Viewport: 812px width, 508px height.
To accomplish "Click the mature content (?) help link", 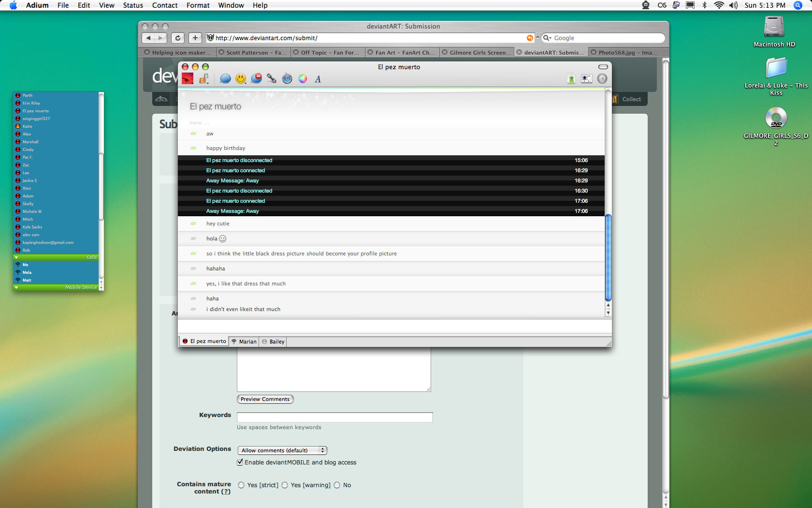I will 226,492.
